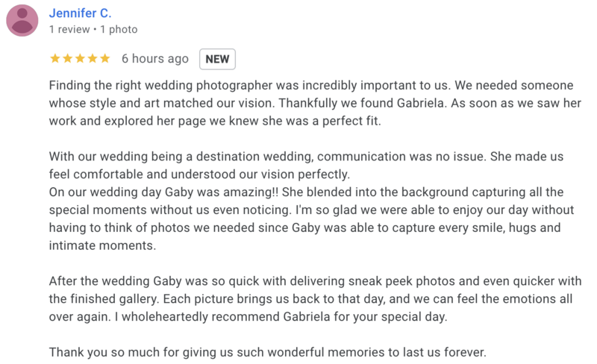This screenshot has width=597, height=364.
Task: Open Jennifer C.'s profile avatar
Action: pos(22,21)
